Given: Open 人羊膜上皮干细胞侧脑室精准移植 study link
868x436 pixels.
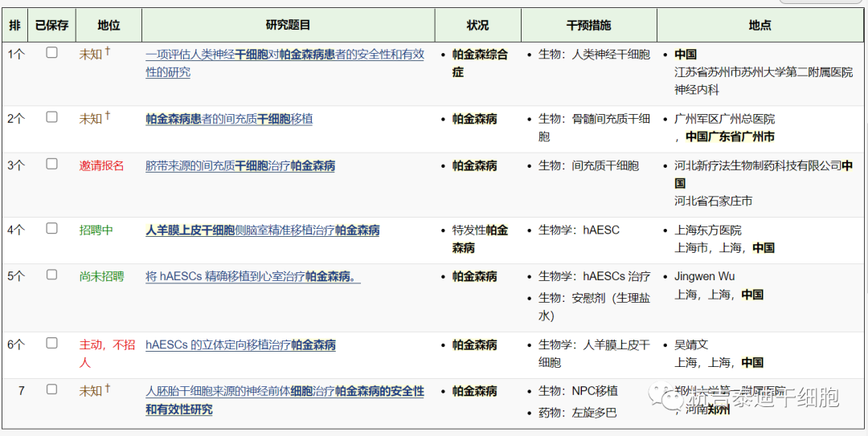Looking at the screenshot, I should (262, 230).
